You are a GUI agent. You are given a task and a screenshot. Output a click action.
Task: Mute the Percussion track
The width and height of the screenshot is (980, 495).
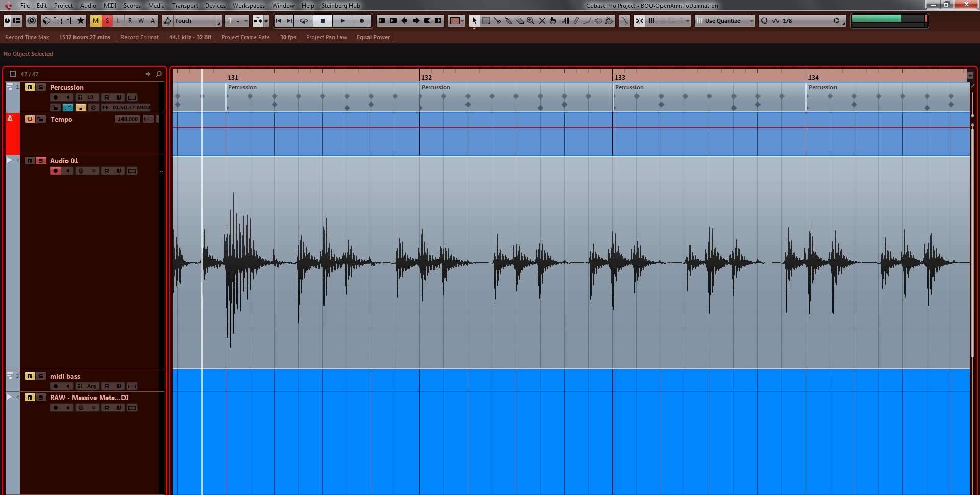pos(30,87)
